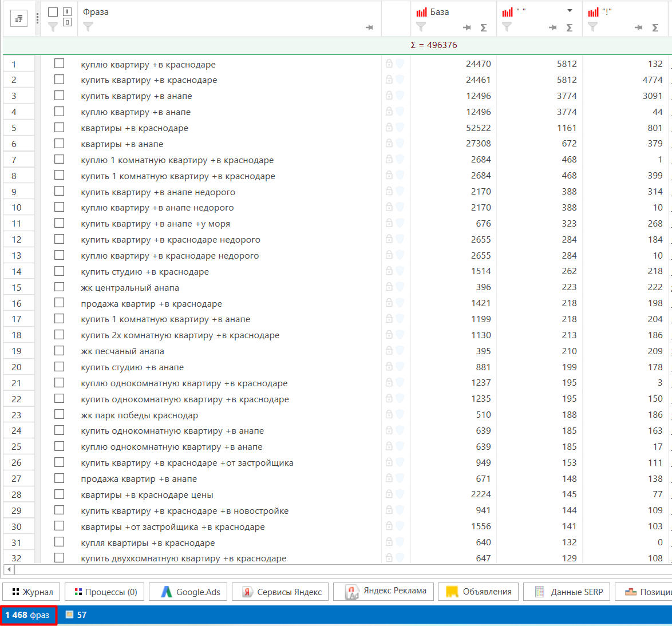Open the Журнал tab
The image size is (672, 626).
pos(32,592)
